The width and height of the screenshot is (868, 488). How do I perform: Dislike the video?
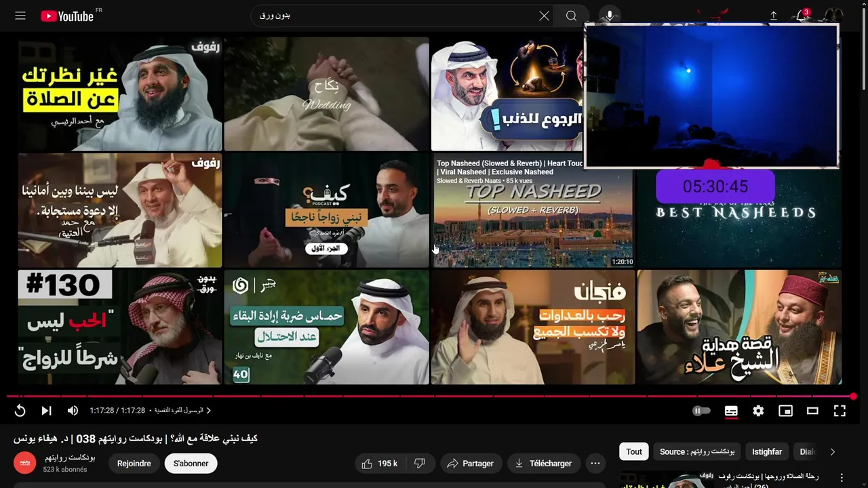click(420, 464)
